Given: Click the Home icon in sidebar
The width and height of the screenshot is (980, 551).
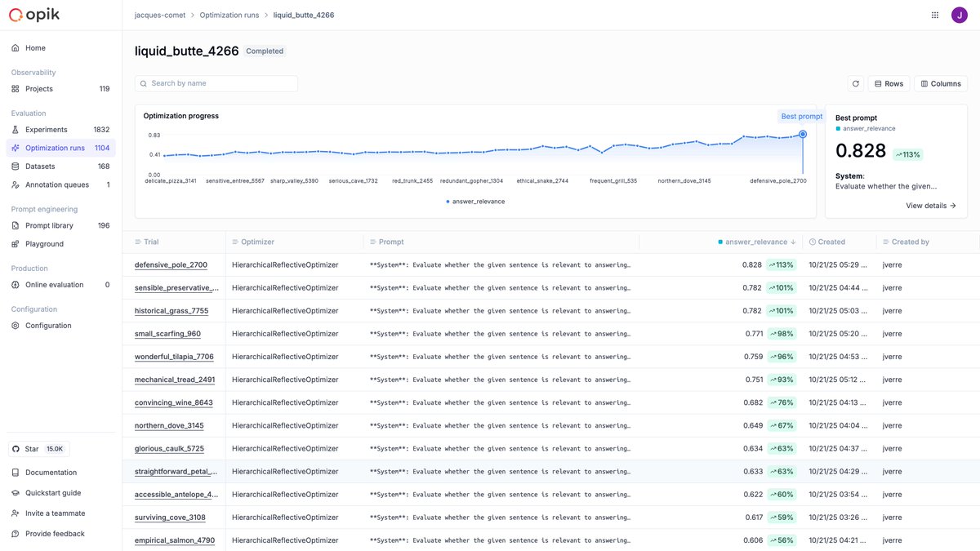Looking at the screenshot, I should pos(16,48).
